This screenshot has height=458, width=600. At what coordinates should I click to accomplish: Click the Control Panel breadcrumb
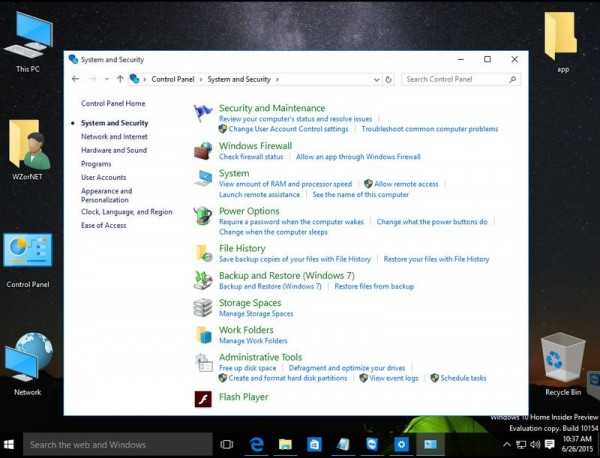[173, 79]
